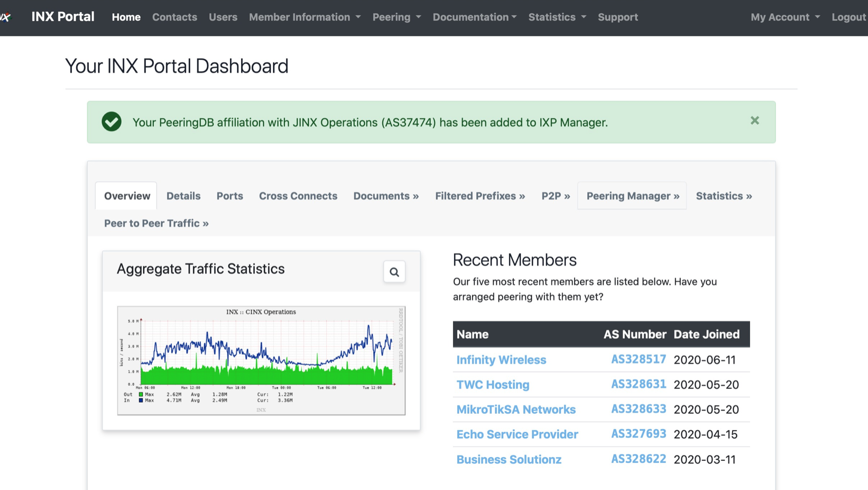Dismiss the PeeringDB affiliation alert

tap(754, 121)
